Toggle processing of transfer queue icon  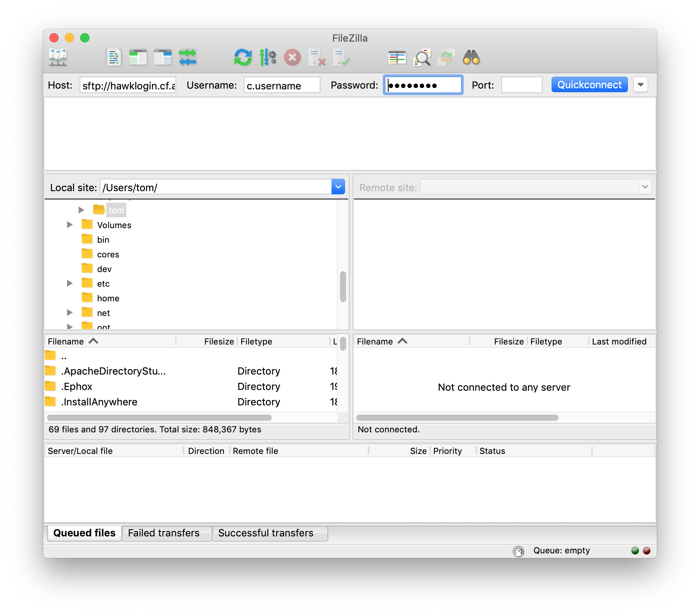[x=268, y=58]
